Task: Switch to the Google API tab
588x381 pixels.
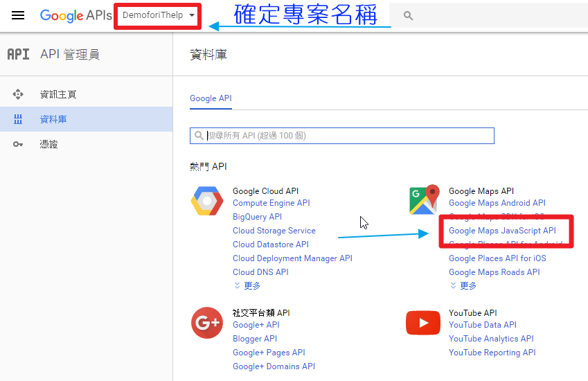Action: coord(211,98)
